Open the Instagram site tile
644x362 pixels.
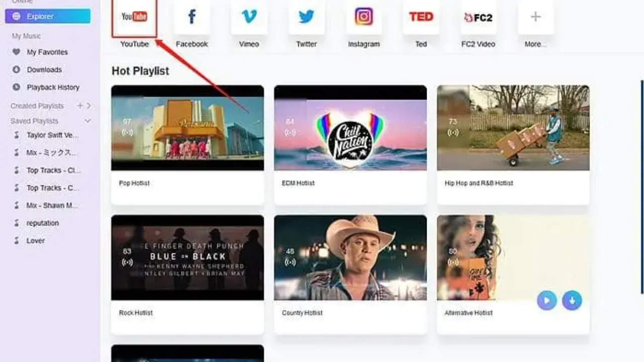click(x=364, y=17)
